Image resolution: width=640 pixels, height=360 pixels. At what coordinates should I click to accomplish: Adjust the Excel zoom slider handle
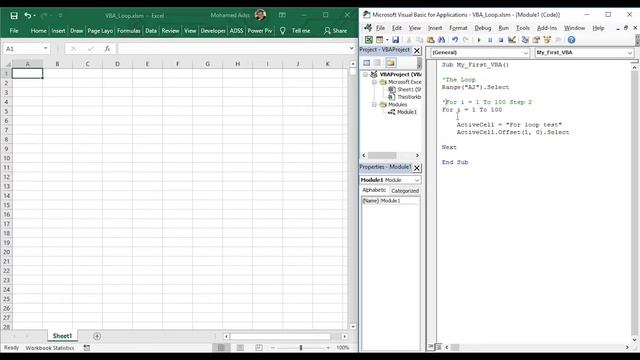pyautogui.click(x=301, y=348)
